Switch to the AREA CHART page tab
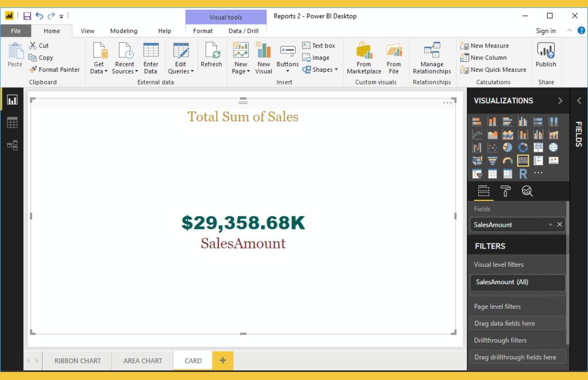588x380 pixels. pos(143,361)
